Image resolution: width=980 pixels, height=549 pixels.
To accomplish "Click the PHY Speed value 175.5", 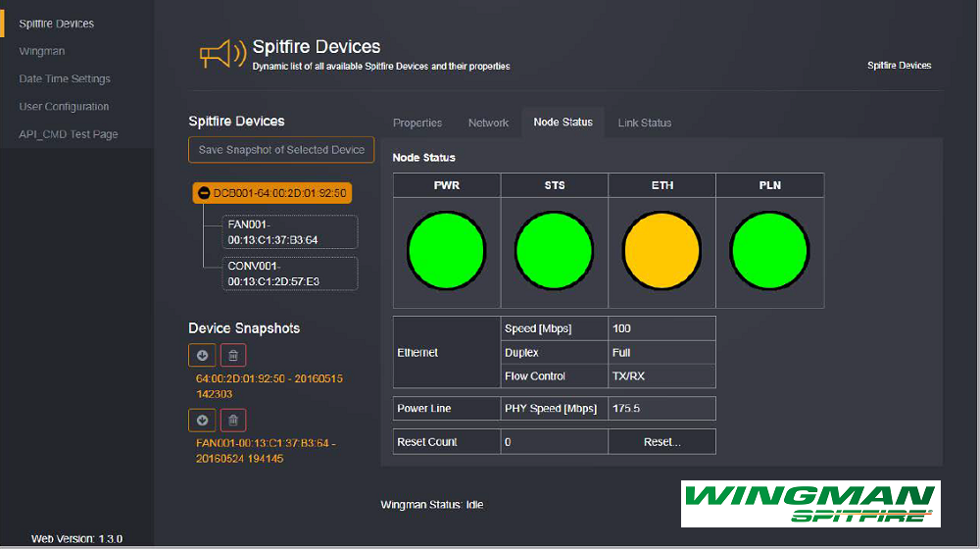I will pos(661,408).
